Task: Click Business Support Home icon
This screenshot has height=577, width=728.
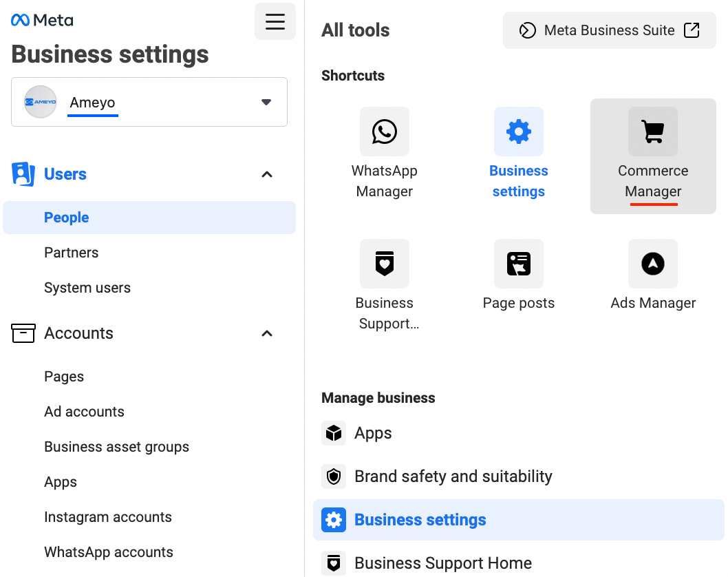Action: [x=333, y=563]
